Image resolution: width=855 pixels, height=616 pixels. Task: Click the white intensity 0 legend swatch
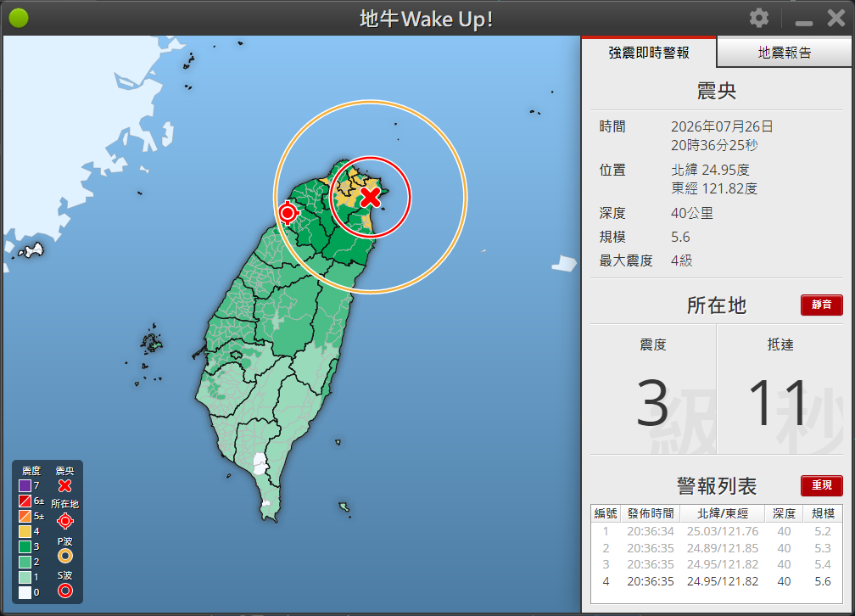coord(25,592)
